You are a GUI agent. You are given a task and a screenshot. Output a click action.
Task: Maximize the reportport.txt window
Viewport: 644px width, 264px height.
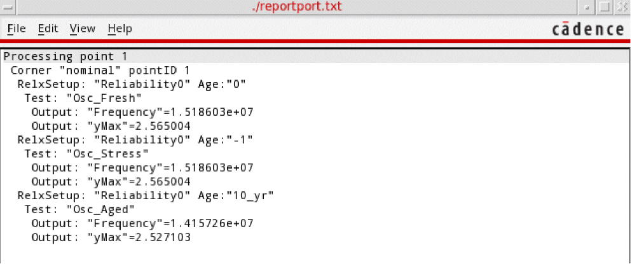click(x=605, y=7)
